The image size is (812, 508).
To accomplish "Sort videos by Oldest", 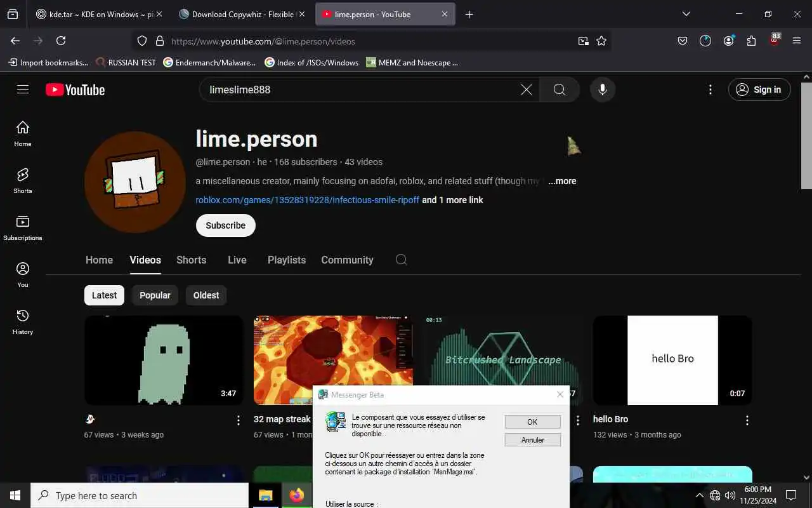I will click(x=206, y=295).
